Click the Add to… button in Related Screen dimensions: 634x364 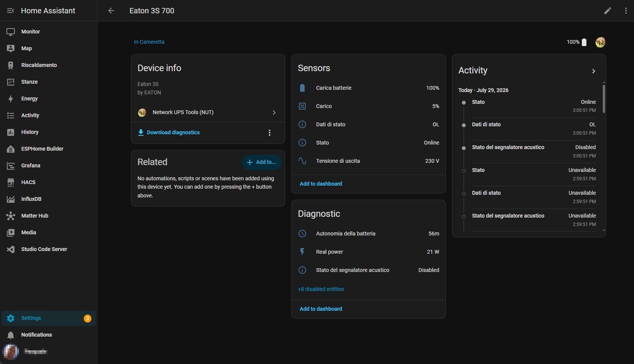tap(262, 162)
